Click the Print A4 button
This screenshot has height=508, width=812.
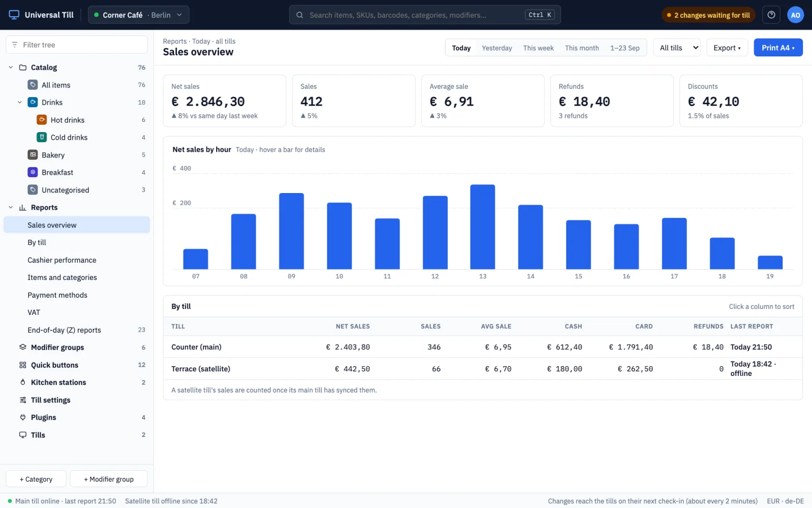tap(778, 48)
